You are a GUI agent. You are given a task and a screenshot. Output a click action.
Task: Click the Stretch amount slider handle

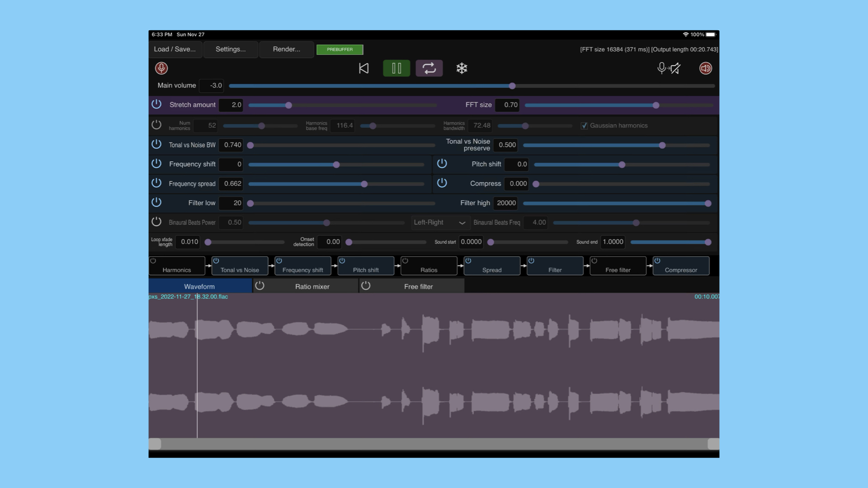(288, 105)
